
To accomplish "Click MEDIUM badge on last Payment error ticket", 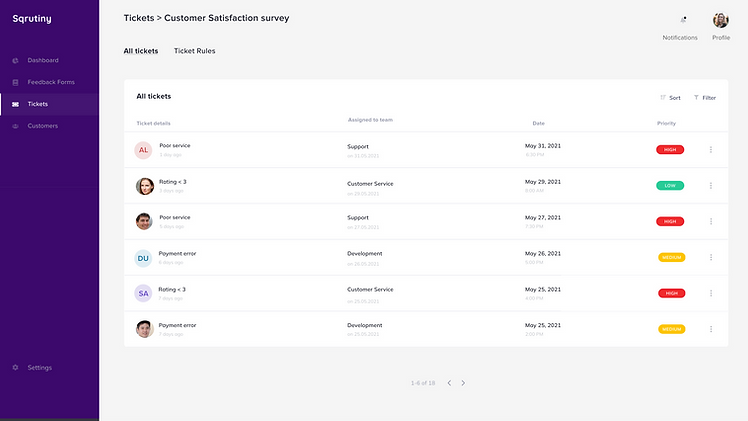I will tap(672, 329).
